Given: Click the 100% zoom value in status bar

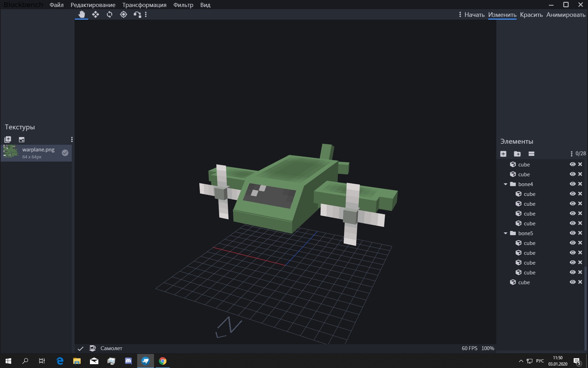Looking at the screenshot, I should pos(488,348).
